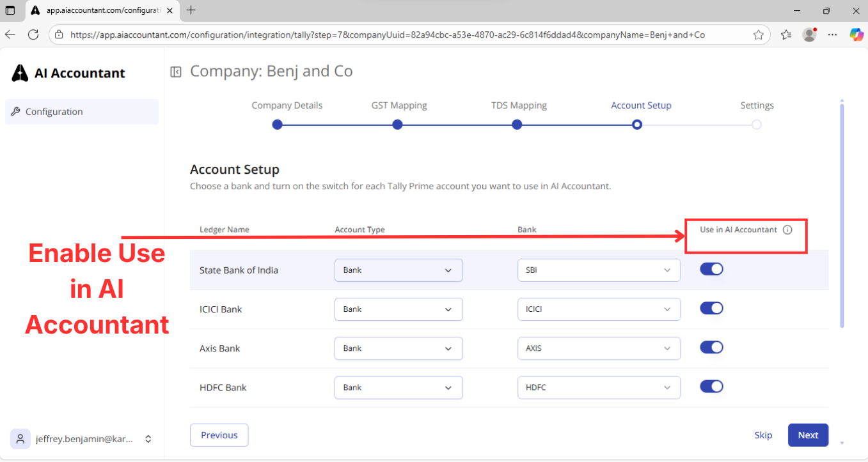Open the AXIS bank dropdown
868x462 pixels.
point(599,348)
